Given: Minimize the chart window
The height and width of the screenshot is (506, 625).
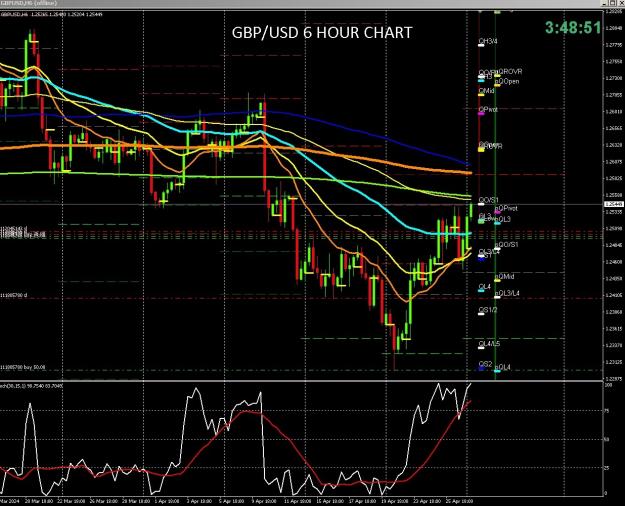Looking at the screenshot, I should tap(605, 3).
